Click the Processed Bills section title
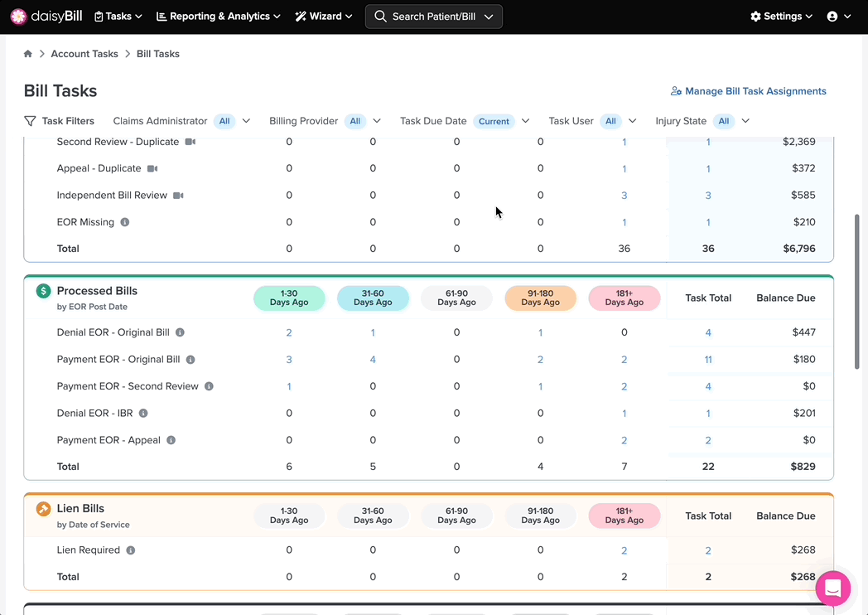This screenshot has height=615, width=868. coord(97,291)
